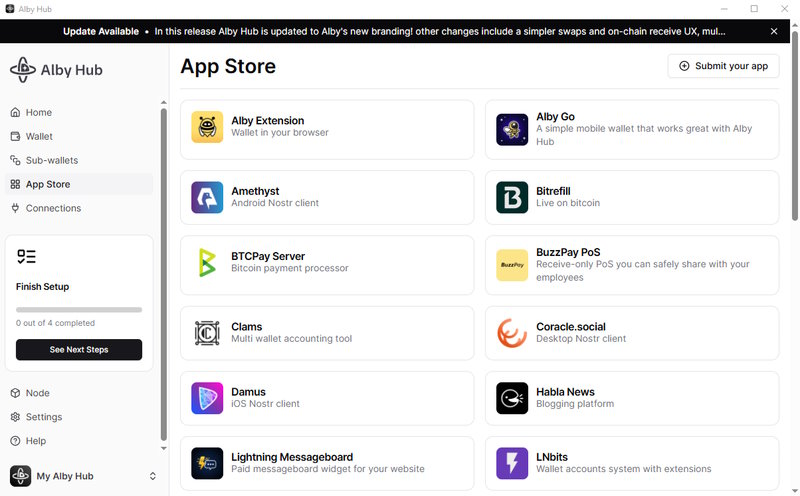
Task: Open the Clams app card
Action: click(327, 333)
